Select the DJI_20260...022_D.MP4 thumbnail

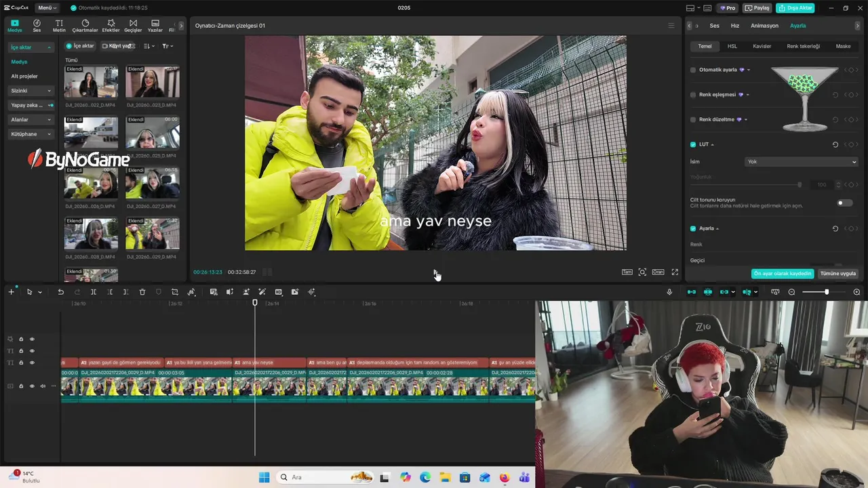coord(91,81)
